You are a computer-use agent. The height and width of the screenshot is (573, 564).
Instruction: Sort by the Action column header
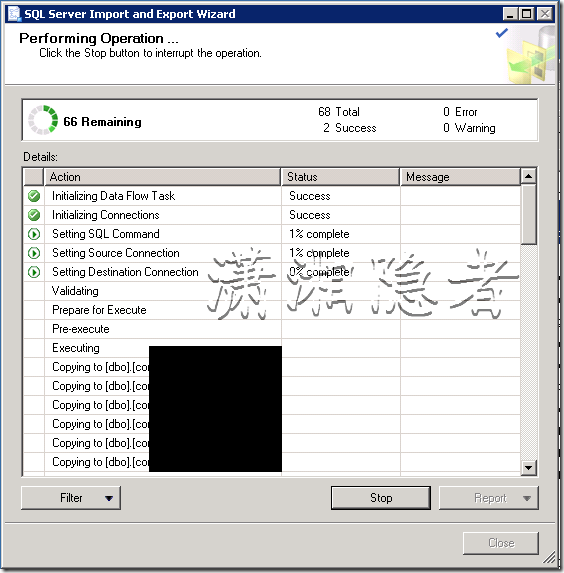point(162,177)
